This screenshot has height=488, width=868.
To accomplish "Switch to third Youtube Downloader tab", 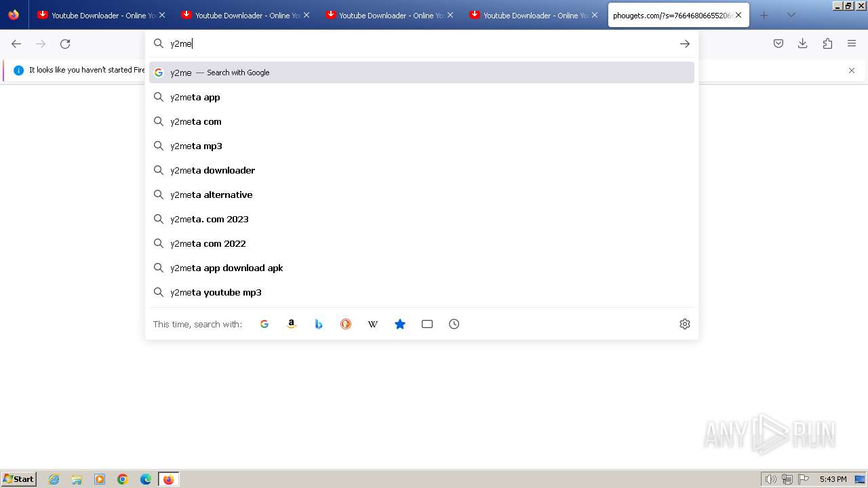I will point(388,15).
